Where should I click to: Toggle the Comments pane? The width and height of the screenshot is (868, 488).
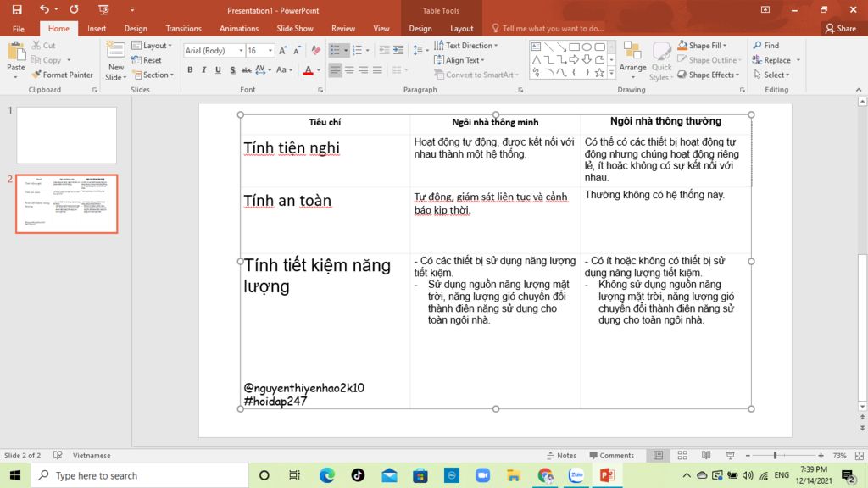612,455
